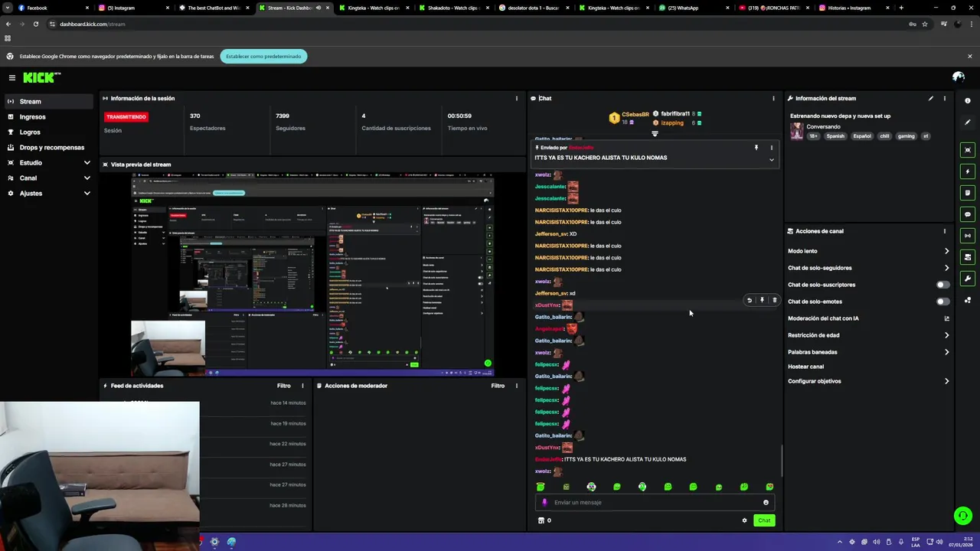This screenshot has width=980, height=551.
Task: Expand Palabras baneadas settings
Action: [x=946, y=352]
